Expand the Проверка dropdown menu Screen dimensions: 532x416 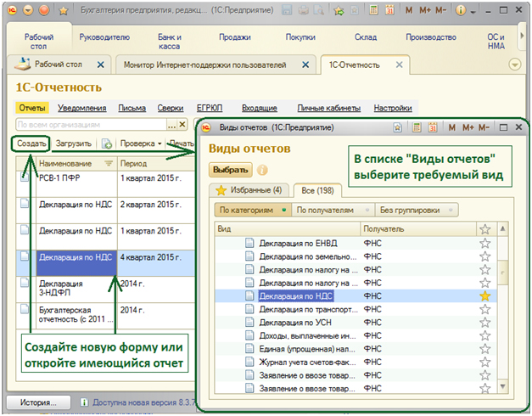(140, 143)
